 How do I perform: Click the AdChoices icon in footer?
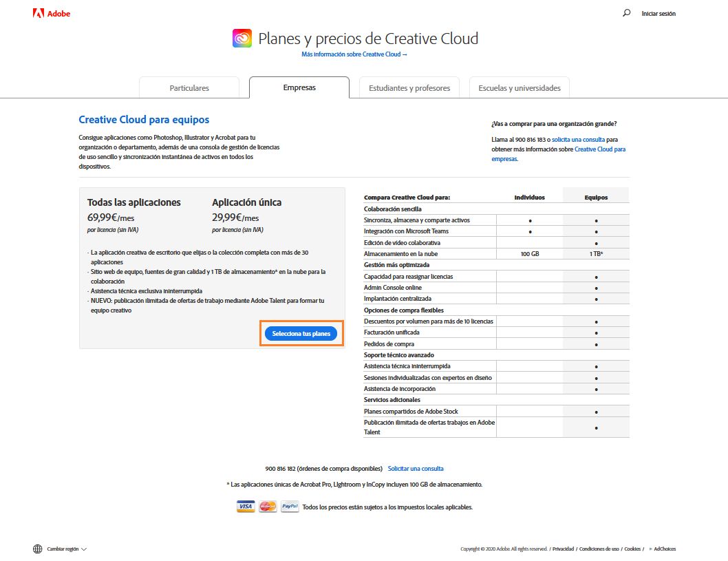click(651, 549)
